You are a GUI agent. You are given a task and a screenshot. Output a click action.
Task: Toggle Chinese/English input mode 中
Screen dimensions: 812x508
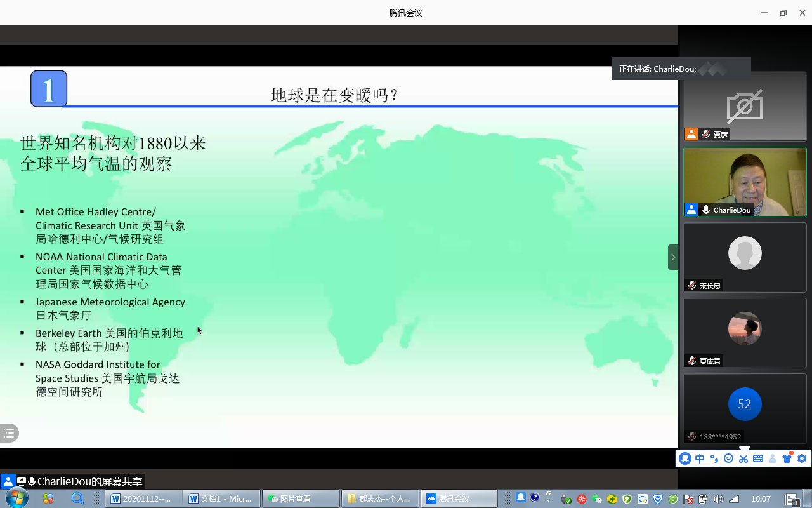point(700,458)
